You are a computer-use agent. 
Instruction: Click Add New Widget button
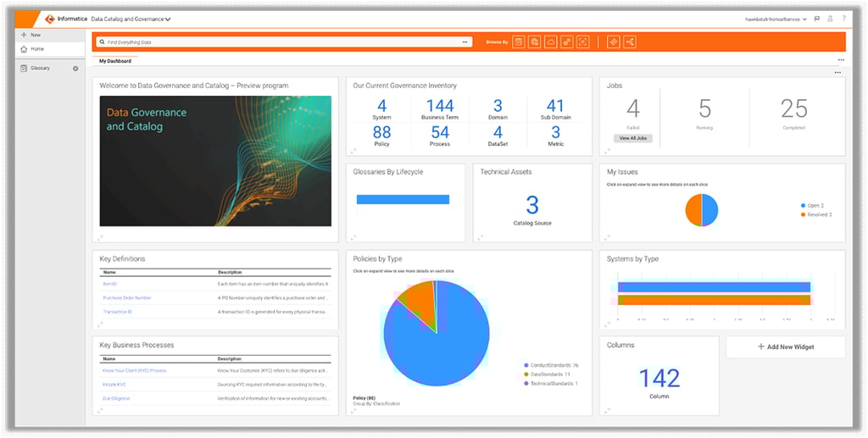[786, 347]
